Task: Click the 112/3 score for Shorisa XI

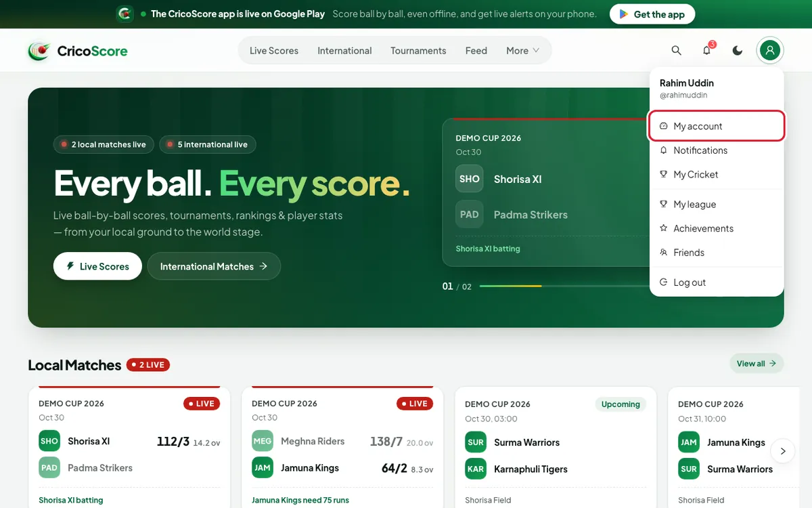Action: (x=173, y=442)
